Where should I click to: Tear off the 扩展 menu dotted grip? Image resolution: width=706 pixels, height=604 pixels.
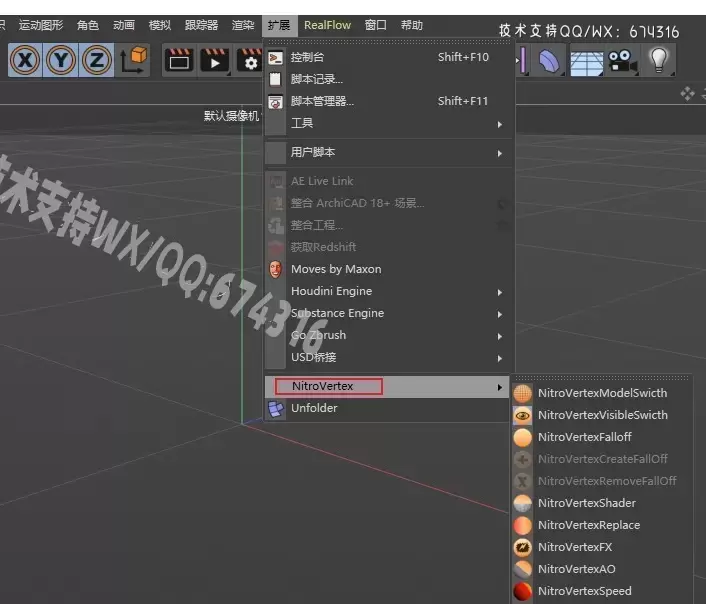(x=389, y=42)
